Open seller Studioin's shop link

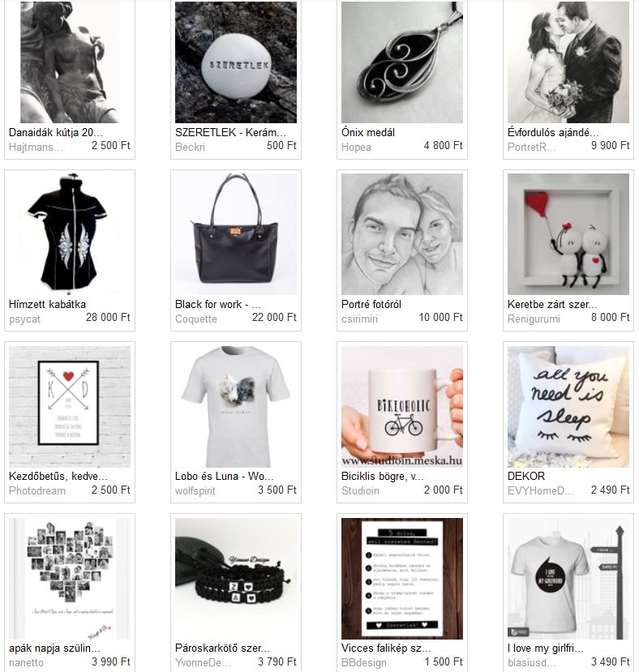pyautogui.click(x=360, y=490)
